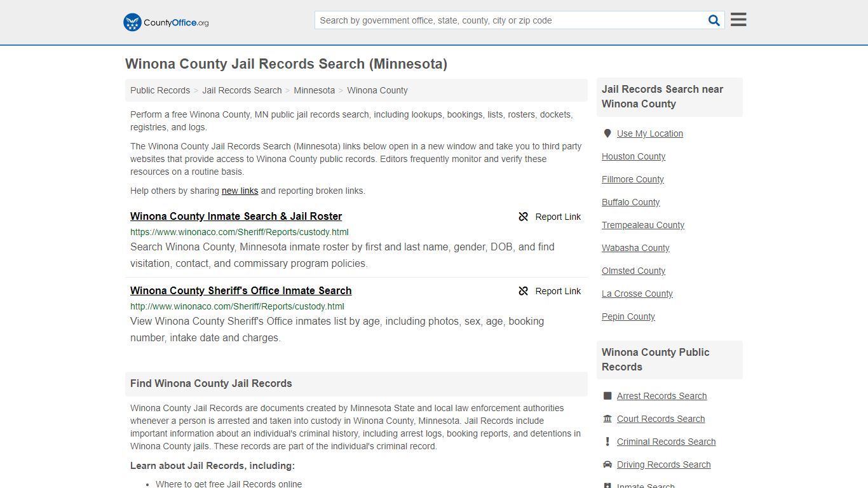Click the Jail Records Search near Winona County heading

click(662, 97)
